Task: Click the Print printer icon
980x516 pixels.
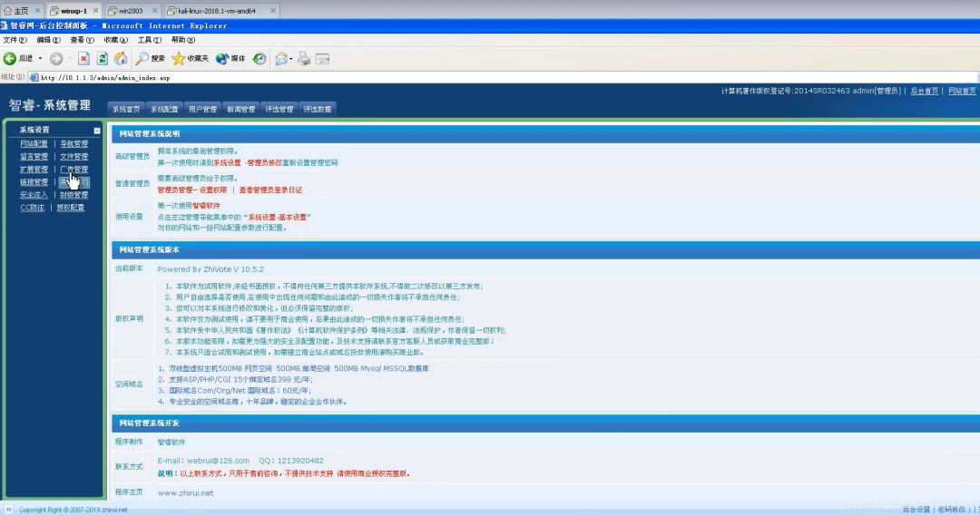Action: pos(304,59)
